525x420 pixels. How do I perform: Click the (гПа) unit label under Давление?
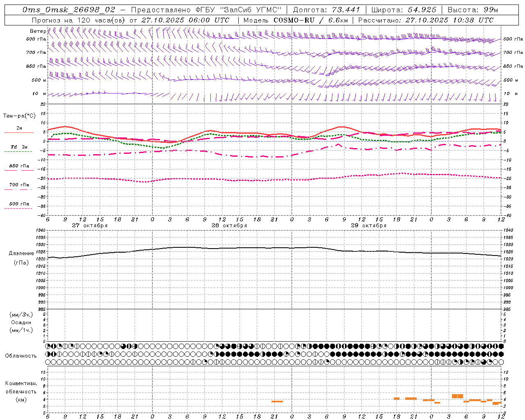pos(21,263)
